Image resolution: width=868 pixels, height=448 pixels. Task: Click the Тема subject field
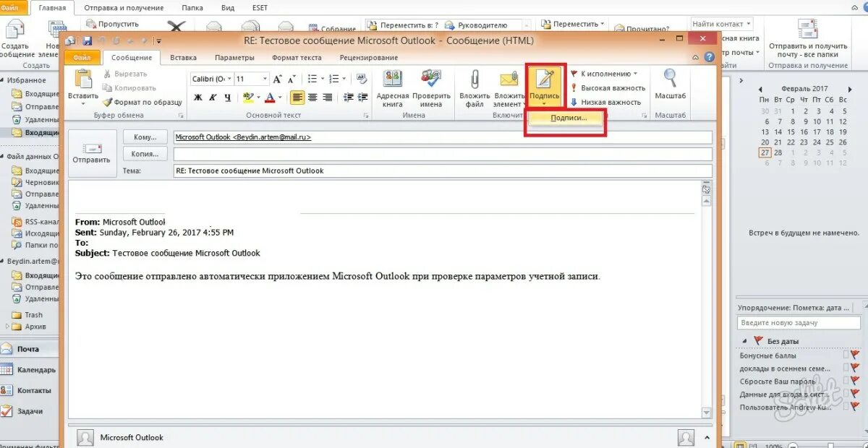click(443, 171)
